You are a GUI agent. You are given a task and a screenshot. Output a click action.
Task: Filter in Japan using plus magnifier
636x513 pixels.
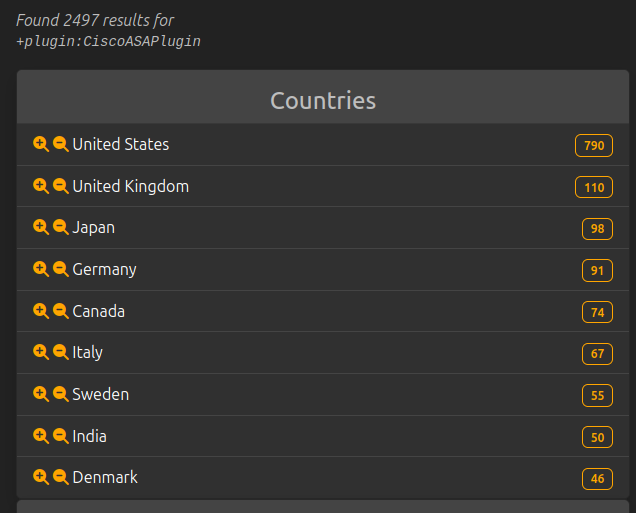point(41,227)
